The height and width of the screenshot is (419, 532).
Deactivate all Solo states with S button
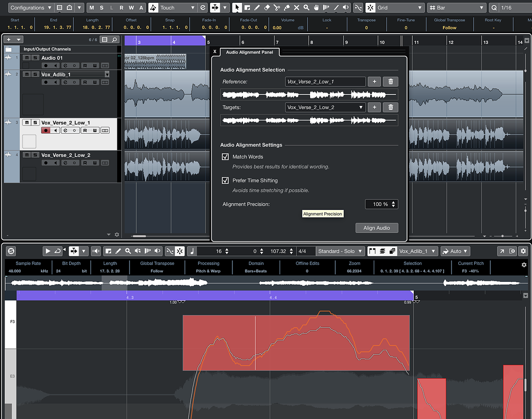pyautogui.click(x=101, y=7)
